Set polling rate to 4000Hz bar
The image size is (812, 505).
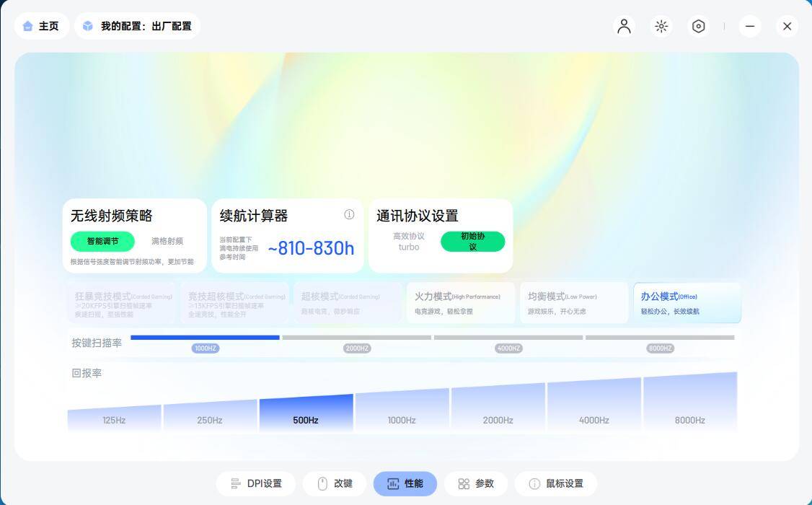(594, 405)
